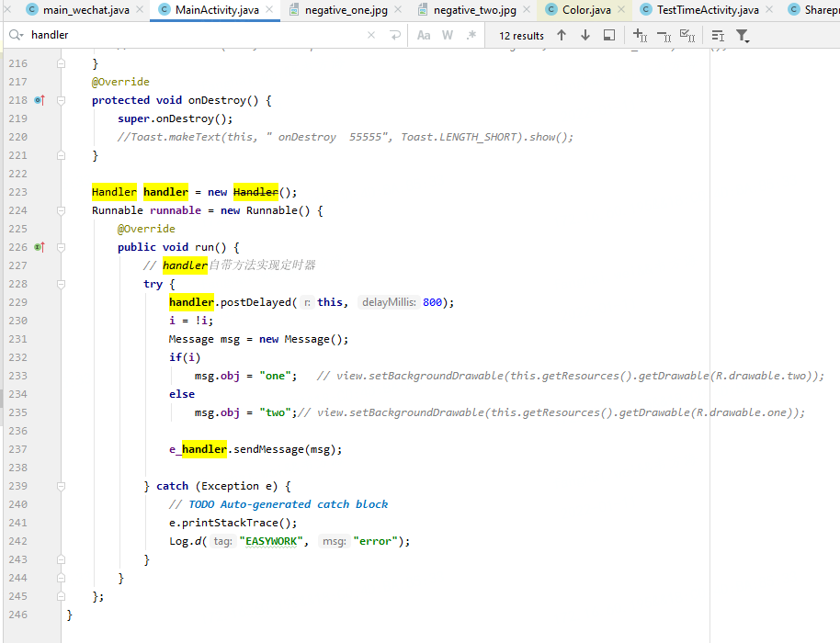Close the negative_one.jpg tab

click(x=398, y=9)
